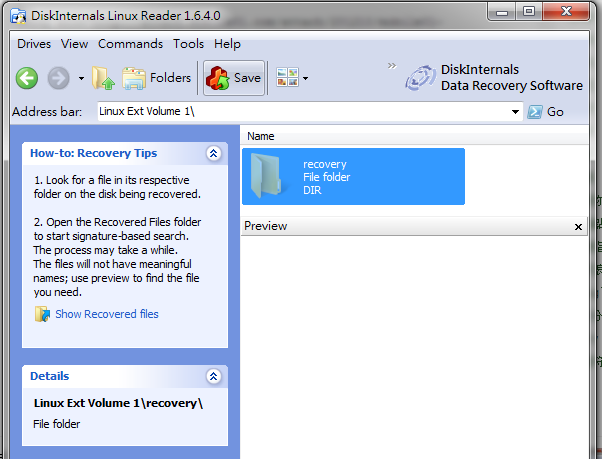
Task: Go up one folder level
Action: pos(103,78)
